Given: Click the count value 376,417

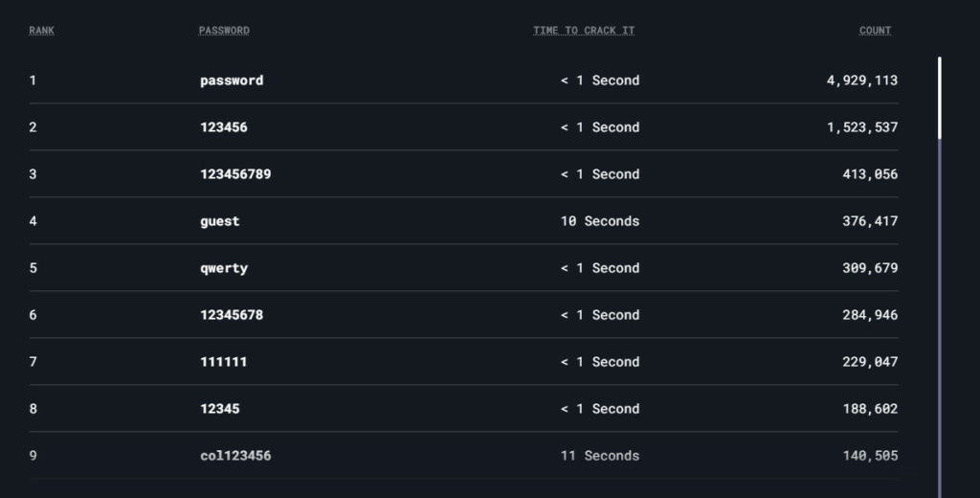Looking at the screenshot, I should click(870, 221).
